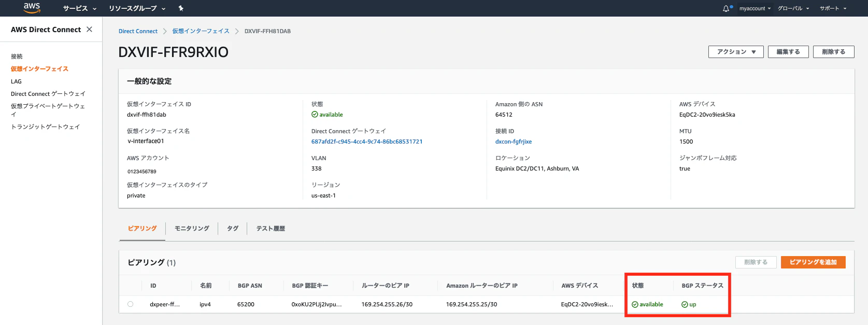Click peering ID cell dxpeer-ff...

click(165, 304)
